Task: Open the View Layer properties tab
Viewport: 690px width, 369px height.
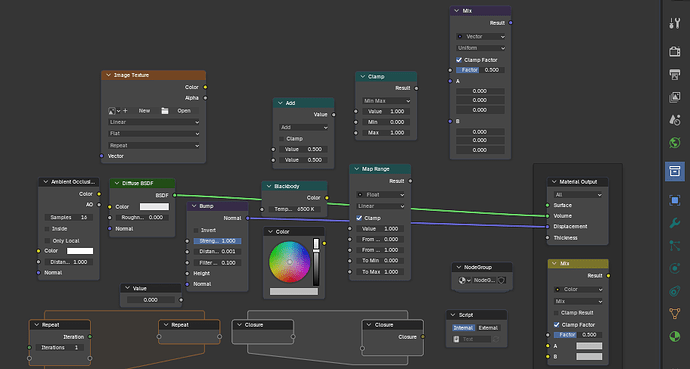Action: [675, 97]
